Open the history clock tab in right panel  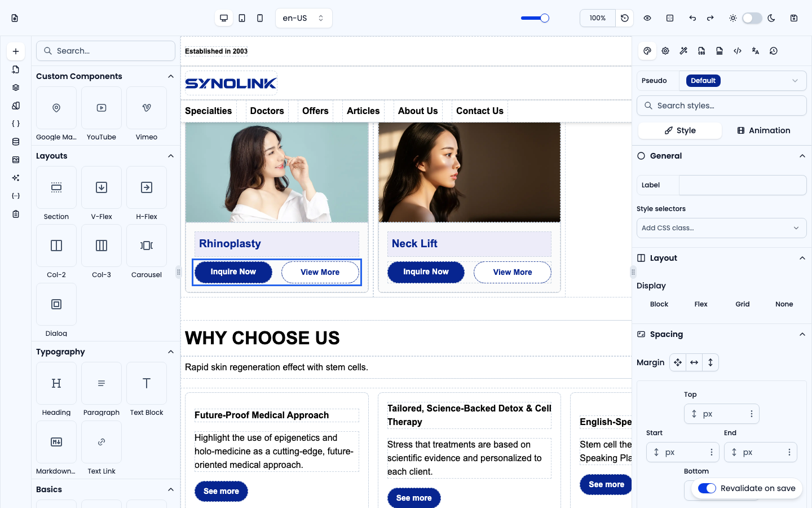tap(774, 51)
